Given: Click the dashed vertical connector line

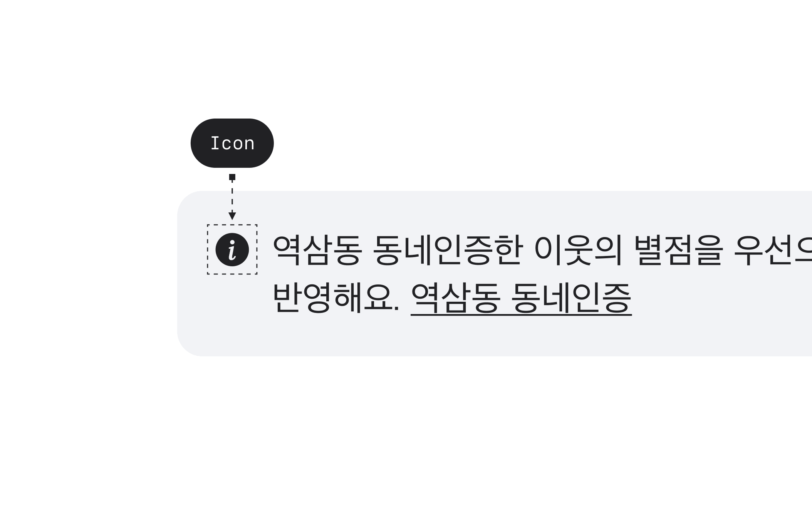Looking at the screenshot, I should (x=232, y=196).
